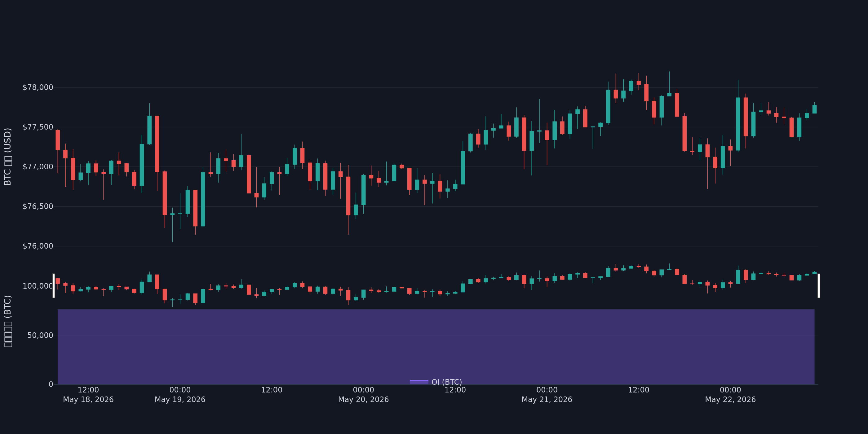
Task: Click the $77,500 price axis label
Action: coord(38,127)
